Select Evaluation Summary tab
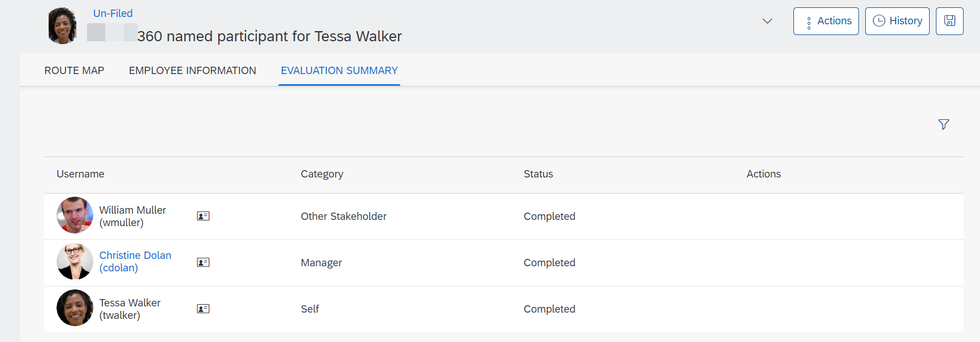This screenshot has width=980, height=342. click(339, 71)
